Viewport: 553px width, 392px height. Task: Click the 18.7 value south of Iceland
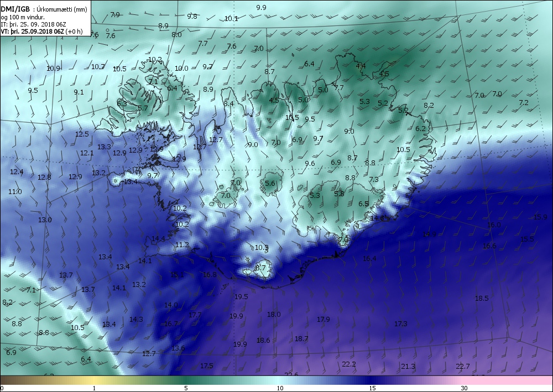click(x=301, y=338)
